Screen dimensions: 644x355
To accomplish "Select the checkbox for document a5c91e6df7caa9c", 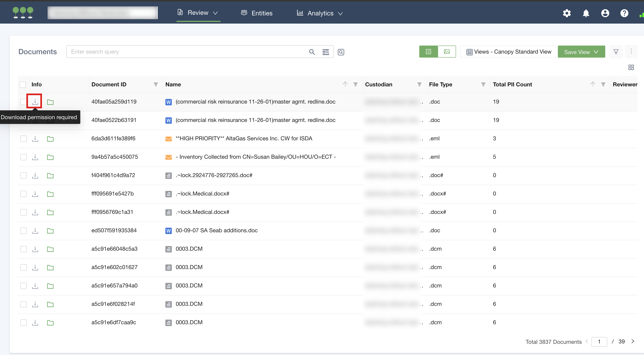I will 24,322.
